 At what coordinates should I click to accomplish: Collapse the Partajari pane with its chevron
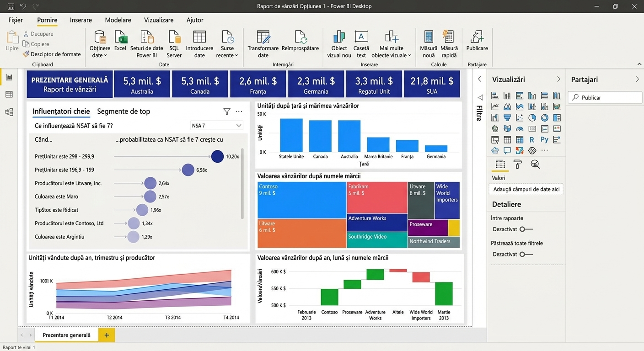pyautogui.click(x=637, y=79)
